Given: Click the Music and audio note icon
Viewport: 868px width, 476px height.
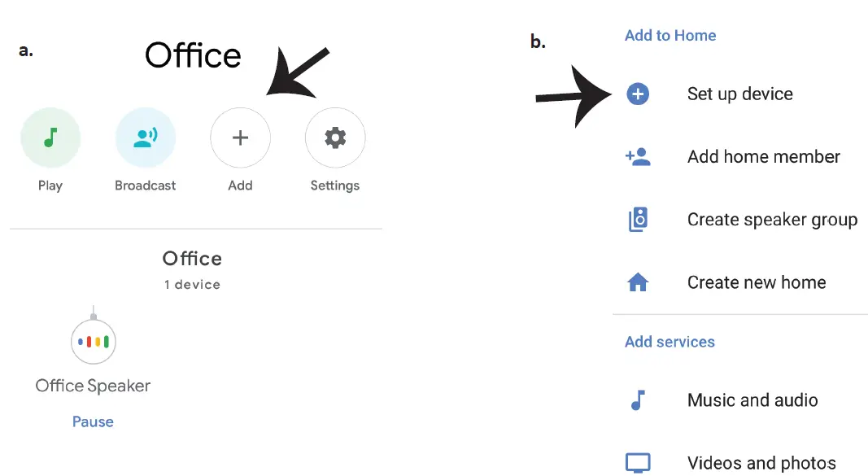Looking at the screenshot, I should [x=638, y=400].
